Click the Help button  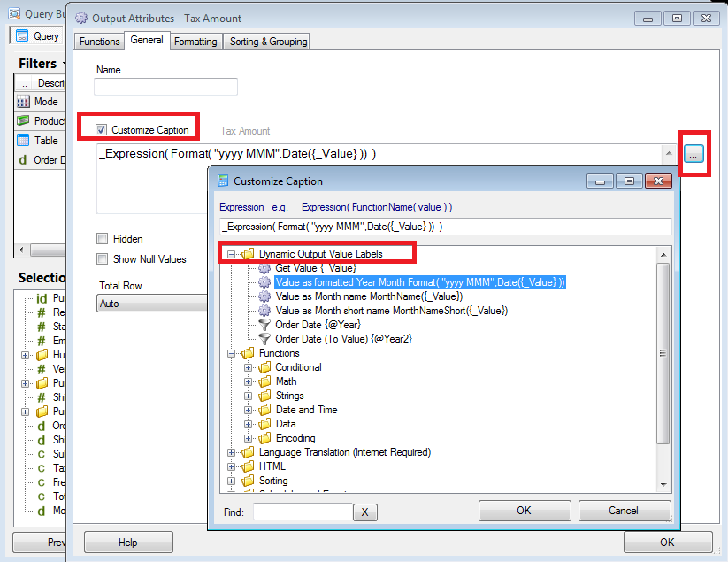[128, 543]
